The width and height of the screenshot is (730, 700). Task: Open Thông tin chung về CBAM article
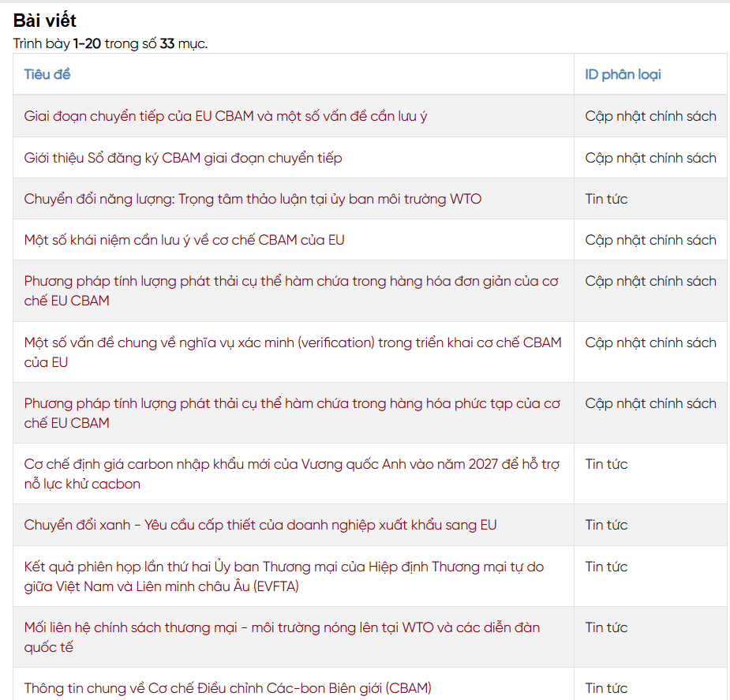tap(227, 688)
